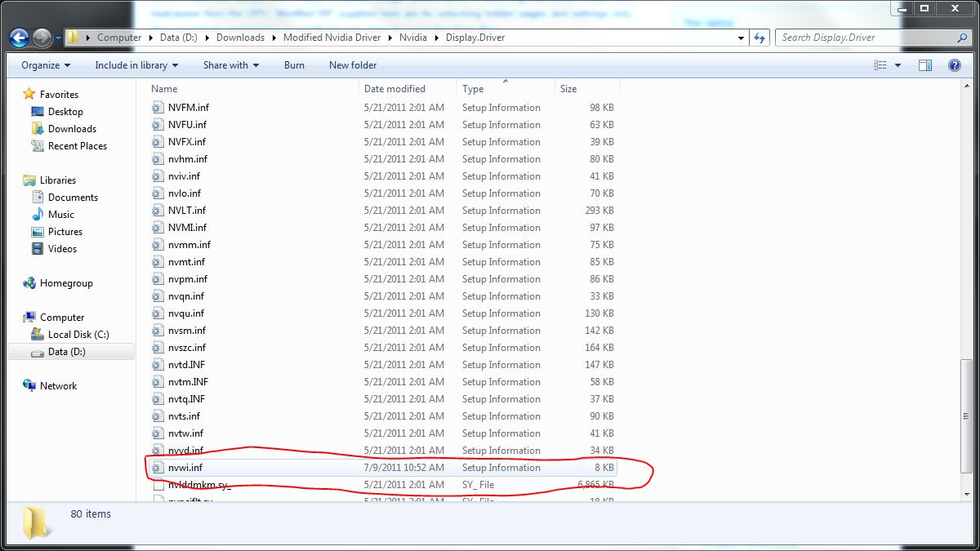The height and width of the screenshot is (551, 980).
Task: Open the Organize dropdown menu
Action: [x=46, y=65]
